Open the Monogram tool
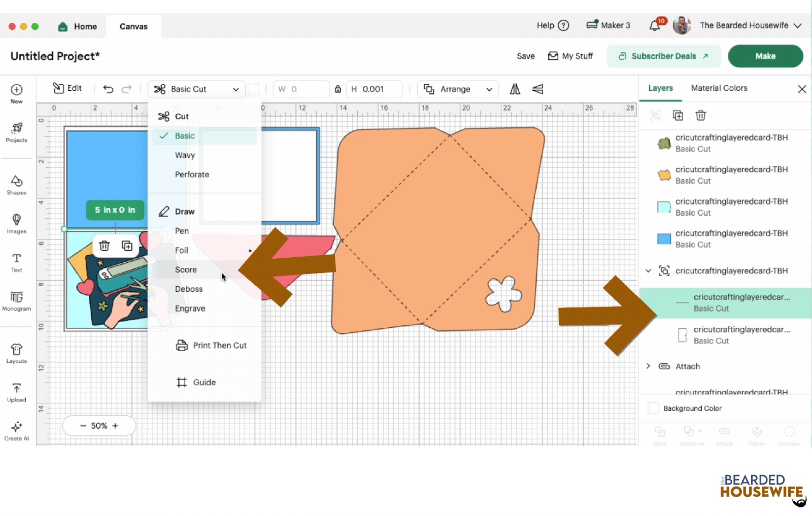 [x=16, y=300]
